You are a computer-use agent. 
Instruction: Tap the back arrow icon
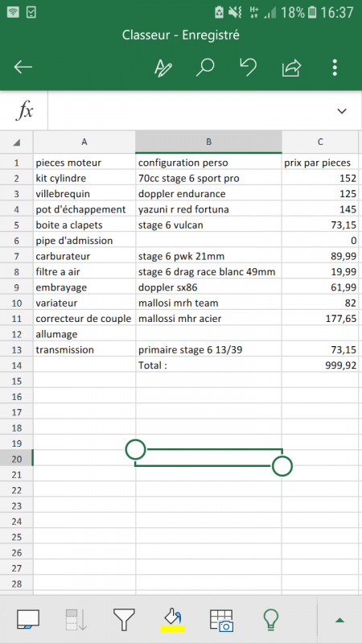(23, 68)
